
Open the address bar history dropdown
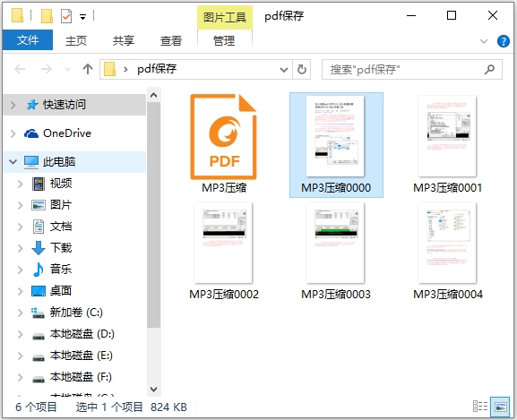[283, 70]
